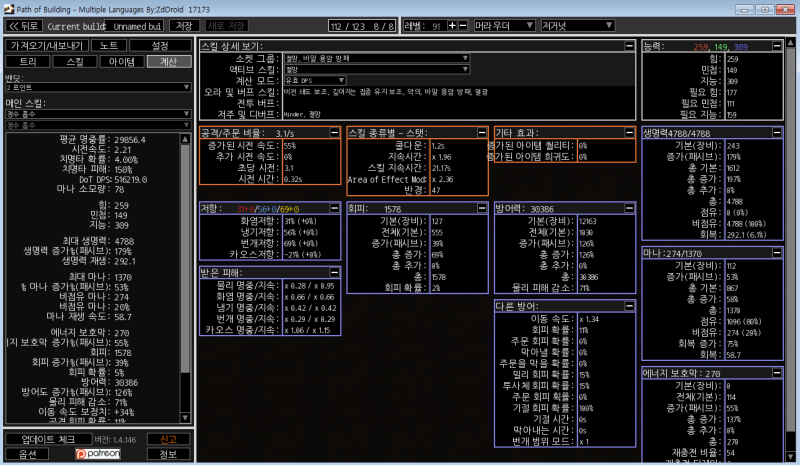Switch to the 트리 tree tab
The width and height of the screenshot is (800, 465).
(28, 62)
